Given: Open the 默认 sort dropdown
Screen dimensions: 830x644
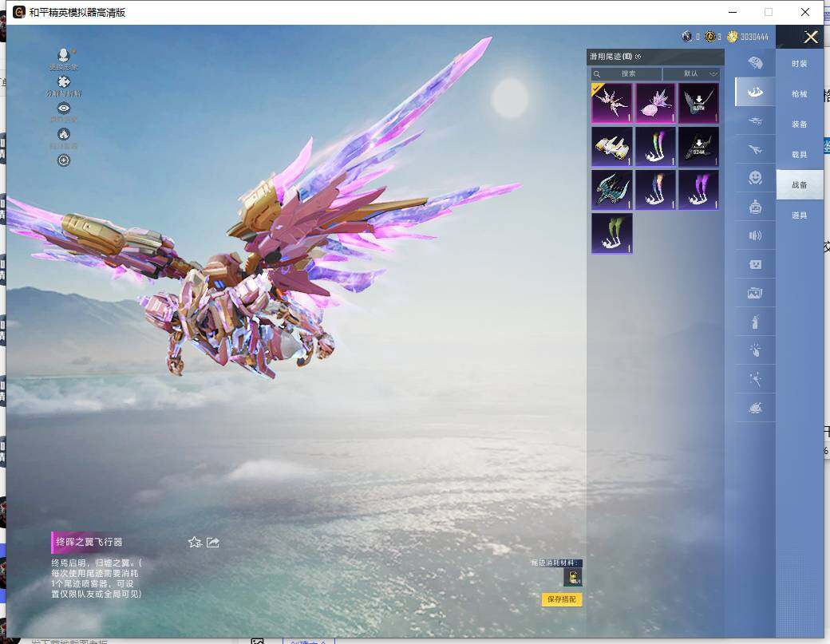Looking at the screenshot, I should pyautogui.click(x=691, y=73).
